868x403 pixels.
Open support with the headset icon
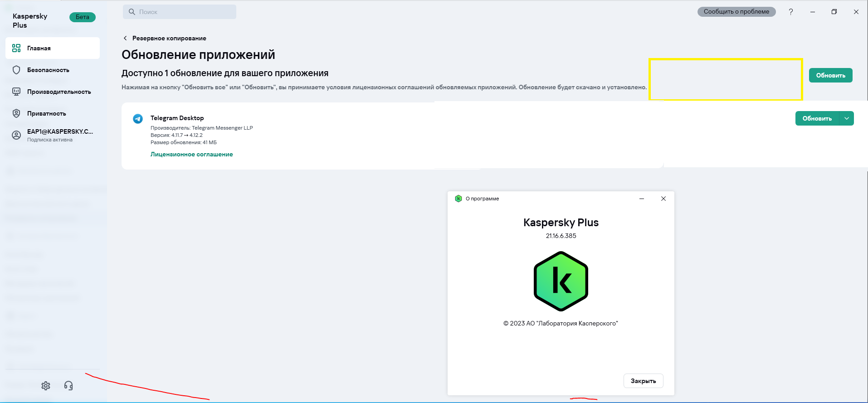tap(68, 386)
